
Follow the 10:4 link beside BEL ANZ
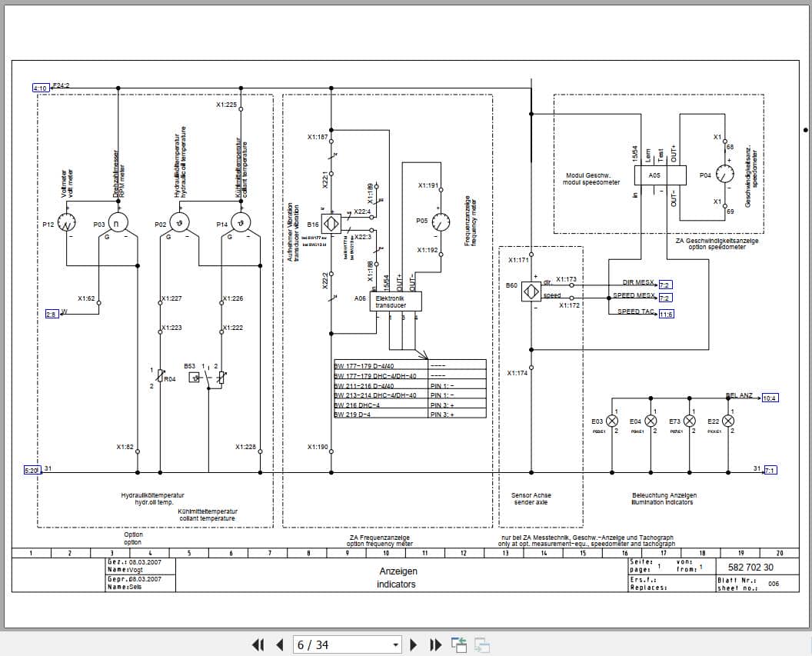770,398
